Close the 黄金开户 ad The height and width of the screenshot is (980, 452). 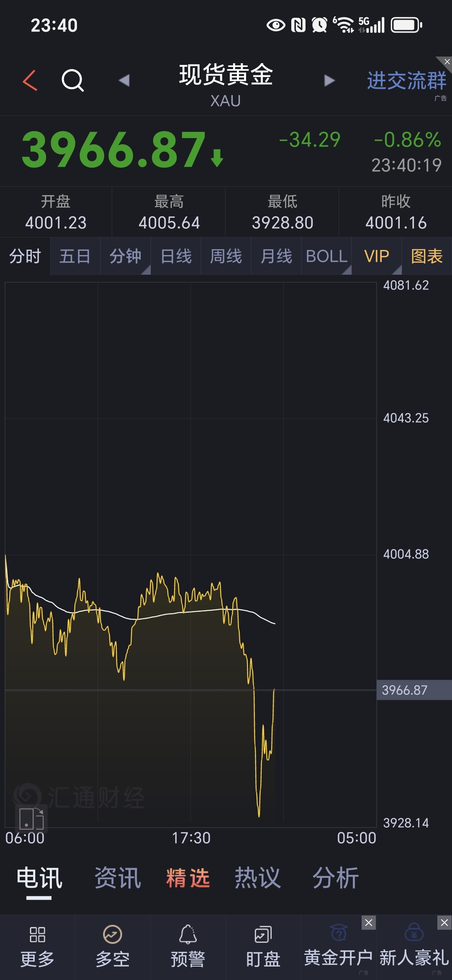click(x=369, y=923)
